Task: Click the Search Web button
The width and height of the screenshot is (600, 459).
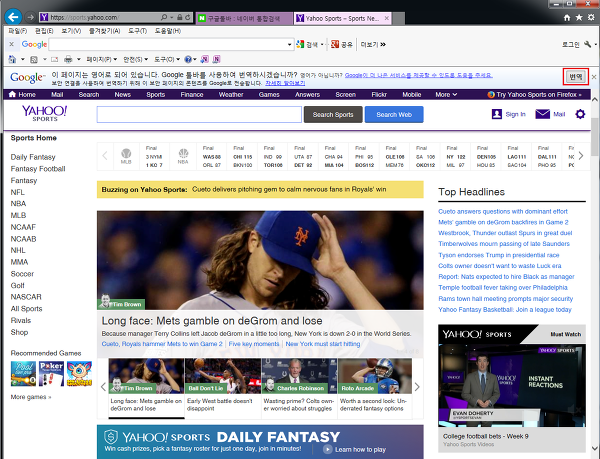Action: pyautogui.click(x=394, y=114)
